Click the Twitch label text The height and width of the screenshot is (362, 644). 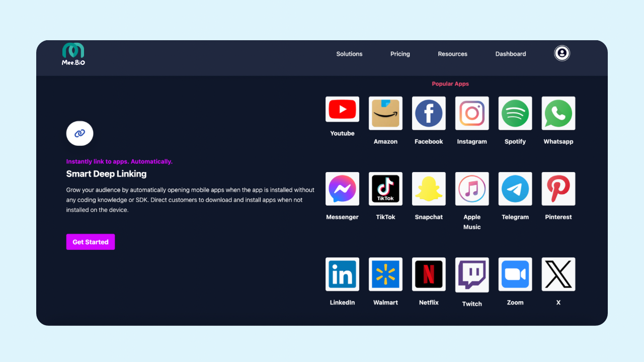472,304
